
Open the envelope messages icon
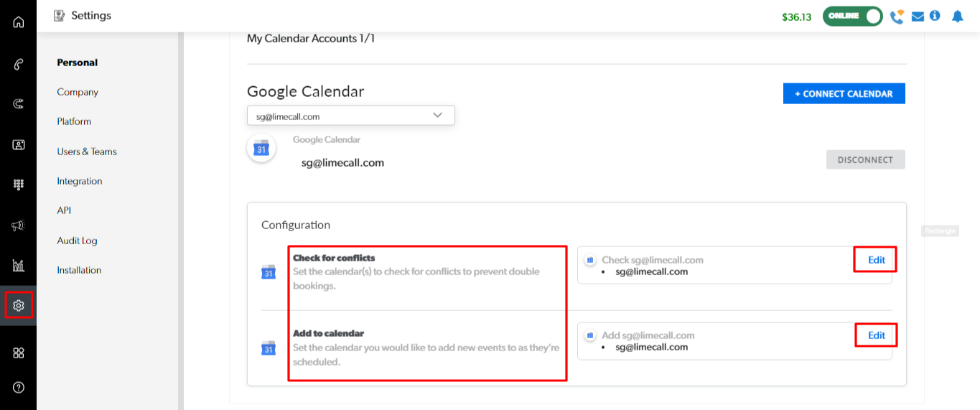tap(918, 17)
